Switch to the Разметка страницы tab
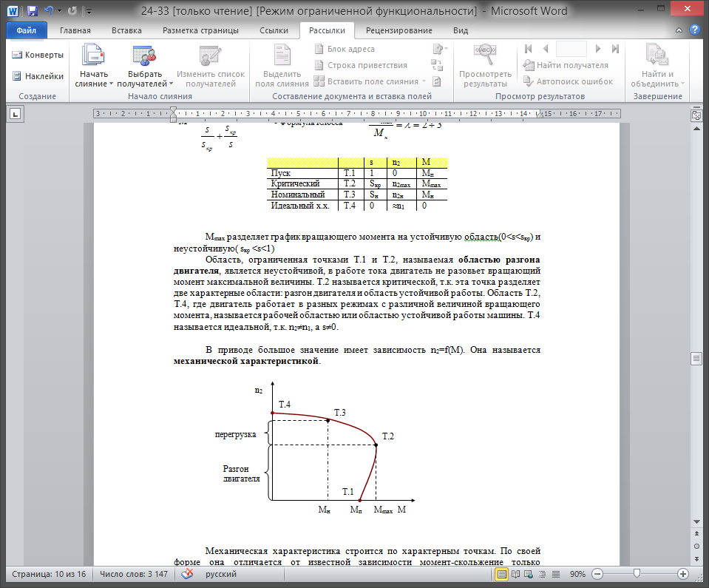Image resolution: width=709 pixels, height=588 pixels. click(200, 30)
